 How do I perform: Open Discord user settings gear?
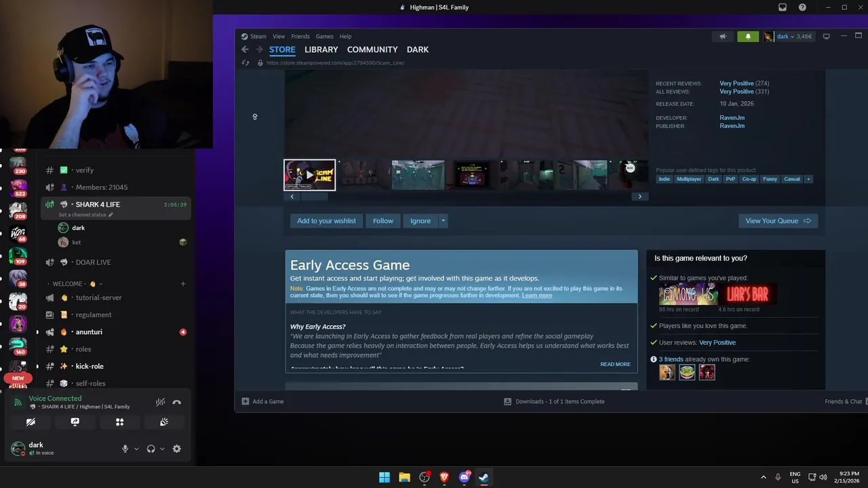click(177, 449)
